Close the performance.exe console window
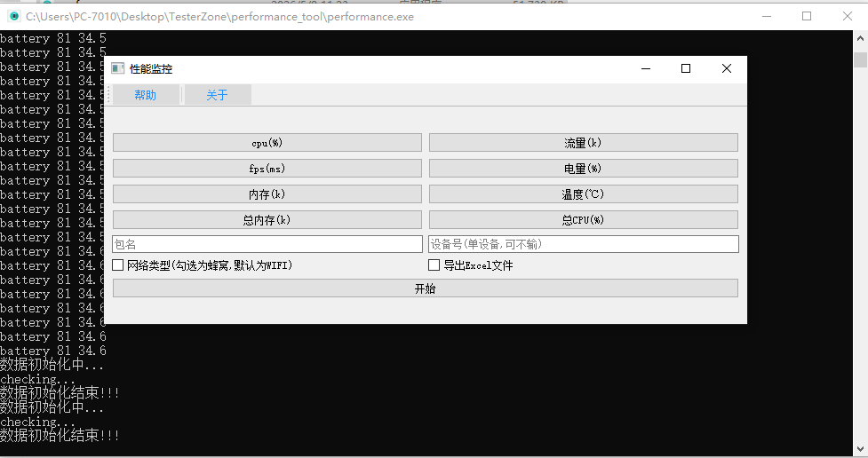This screenshot has width=868, height=458. point(848,16)
